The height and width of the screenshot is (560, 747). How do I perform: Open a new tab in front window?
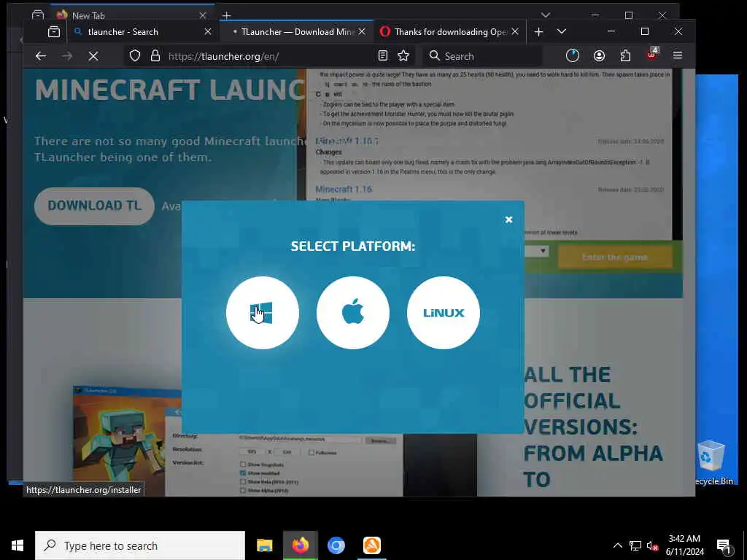[539, 32]
